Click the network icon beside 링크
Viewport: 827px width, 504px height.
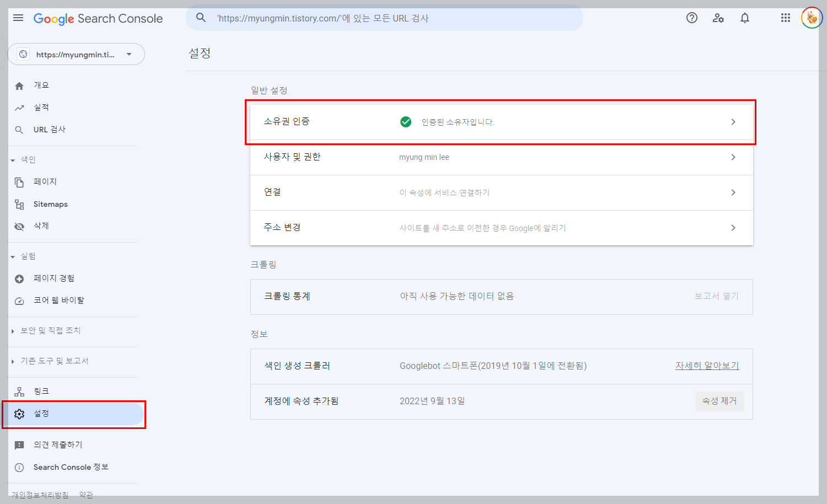click(19, 392)
